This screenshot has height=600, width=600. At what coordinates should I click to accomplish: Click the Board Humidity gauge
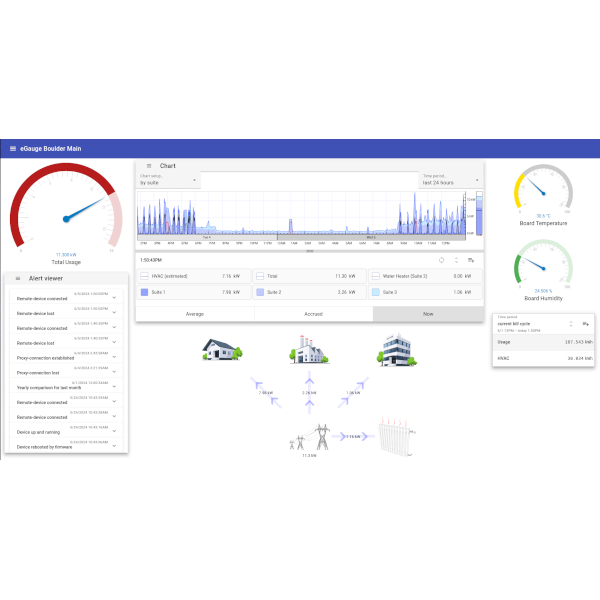tap(543, 264)
